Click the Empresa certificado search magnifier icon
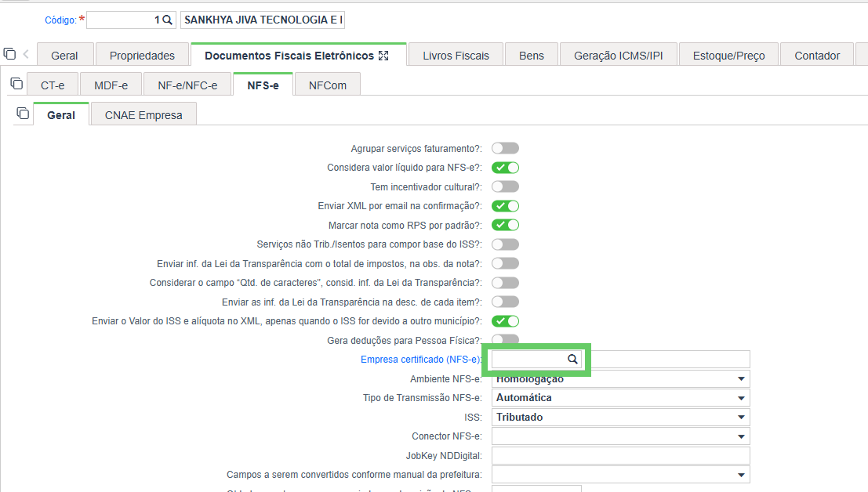This screenshot has width=868, height=492. pos(572,360)
